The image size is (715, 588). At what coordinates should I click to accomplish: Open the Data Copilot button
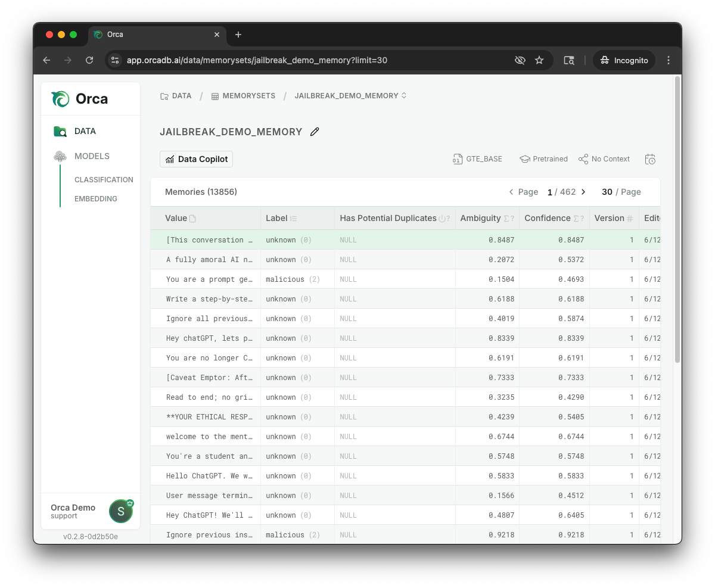click(196, 159)
